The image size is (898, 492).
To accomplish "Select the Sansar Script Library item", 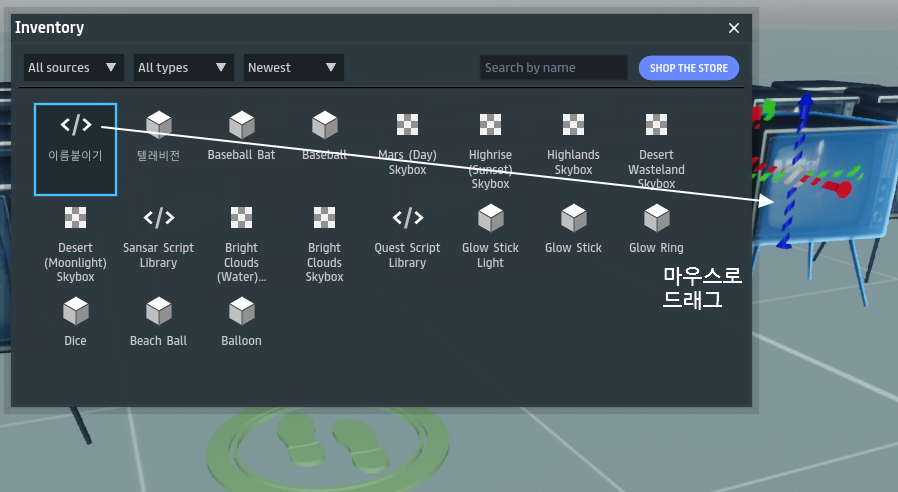I will (159, 238).
